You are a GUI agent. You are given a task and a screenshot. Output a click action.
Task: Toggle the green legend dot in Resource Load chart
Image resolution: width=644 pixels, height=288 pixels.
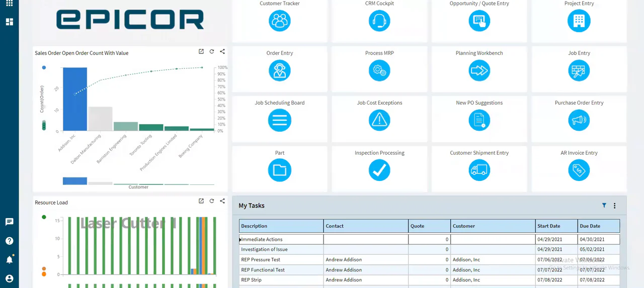(44, 217)
